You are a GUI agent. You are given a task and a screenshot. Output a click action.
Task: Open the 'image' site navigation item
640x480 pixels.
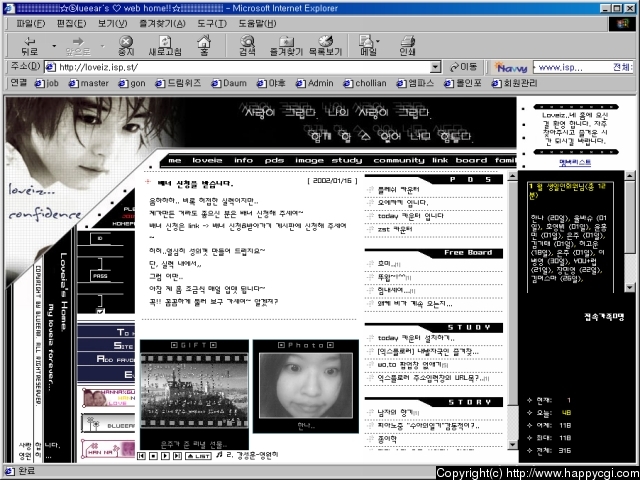pyautogui.click(x=309, y=160)
